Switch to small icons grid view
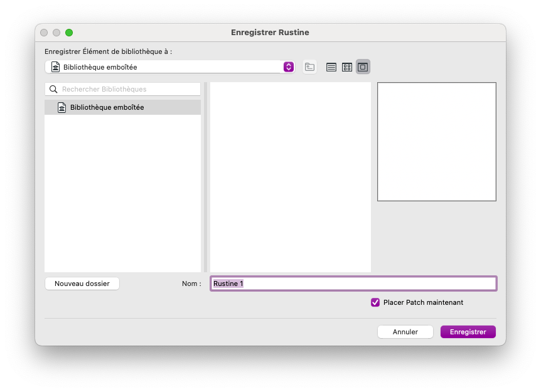The width and height of the screenshot is (541, 392). (x=347, y=67)
